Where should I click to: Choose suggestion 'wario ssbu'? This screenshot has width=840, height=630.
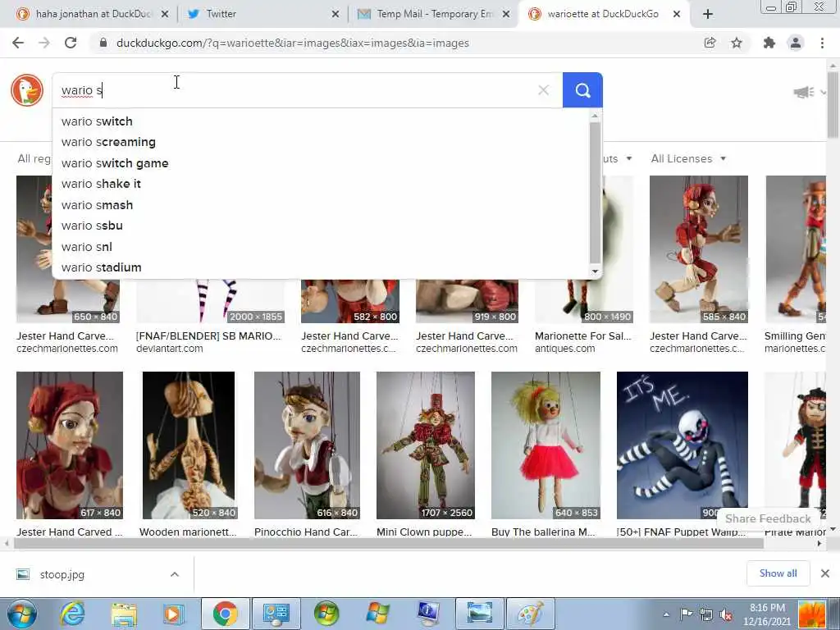(322, 226)
